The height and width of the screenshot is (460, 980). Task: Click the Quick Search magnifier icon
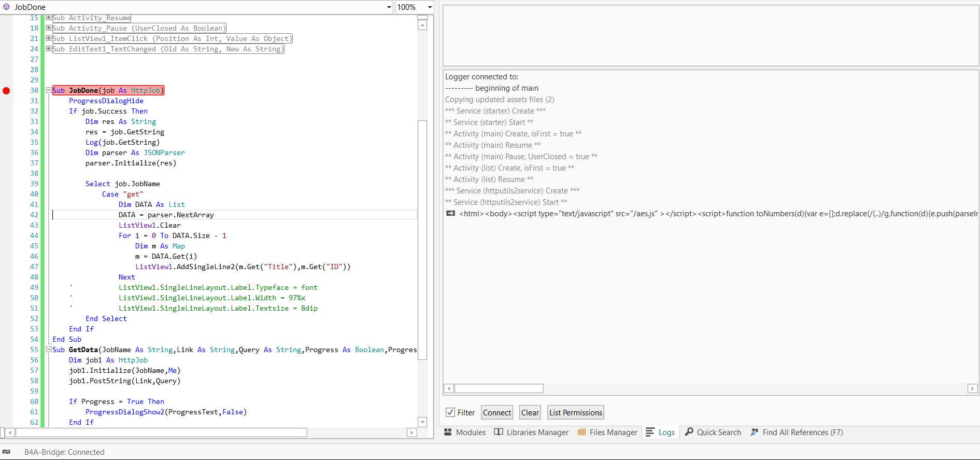point(689,432)
